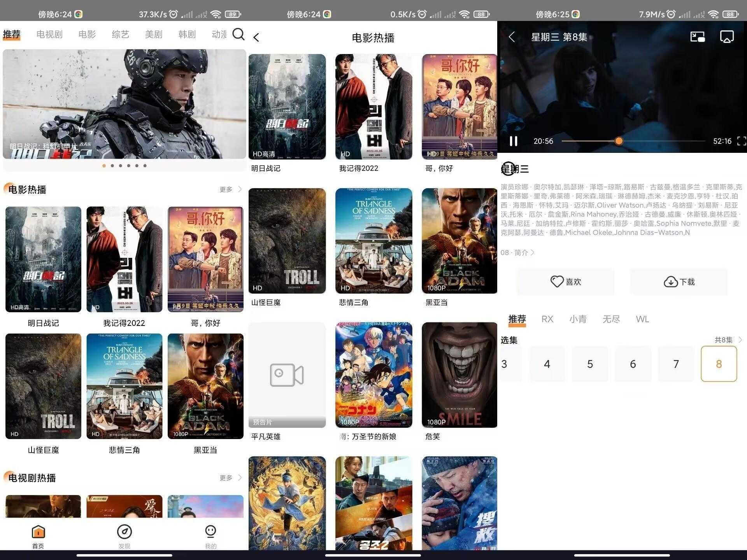Open the Discover (发现) compass icon

(x=124, y=532)
